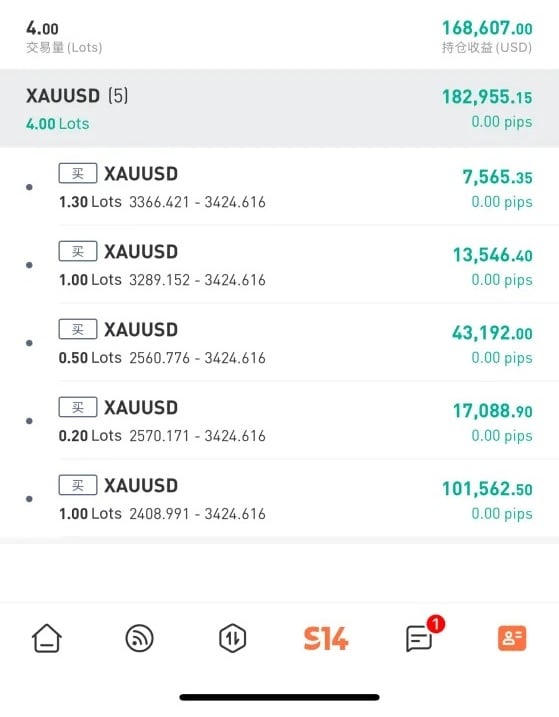Select the bullet dot of 3289.152 order

tap(29, 265)
